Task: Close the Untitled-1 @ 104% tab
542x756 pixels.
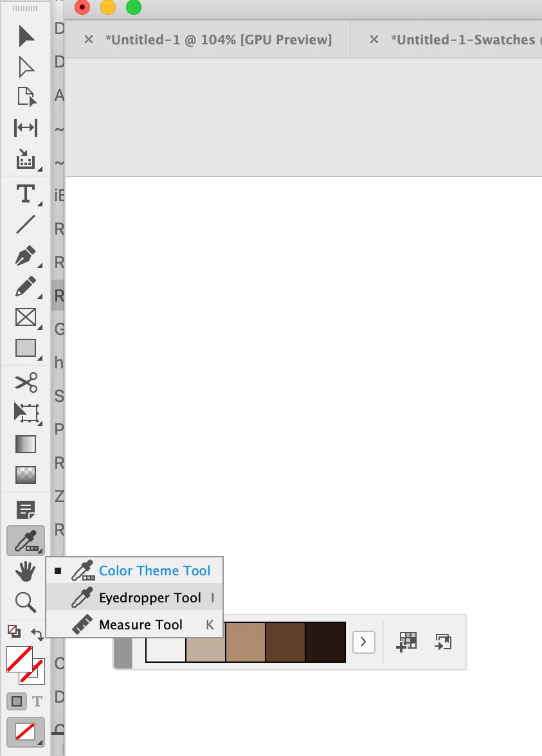Action: tap(88, 40)
